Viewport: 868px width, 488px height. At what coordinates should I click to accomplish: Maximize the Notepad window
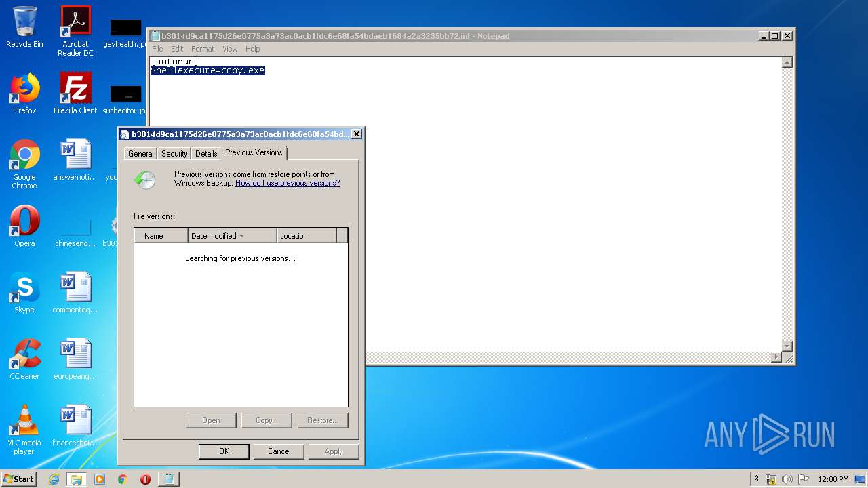point(775,36)
